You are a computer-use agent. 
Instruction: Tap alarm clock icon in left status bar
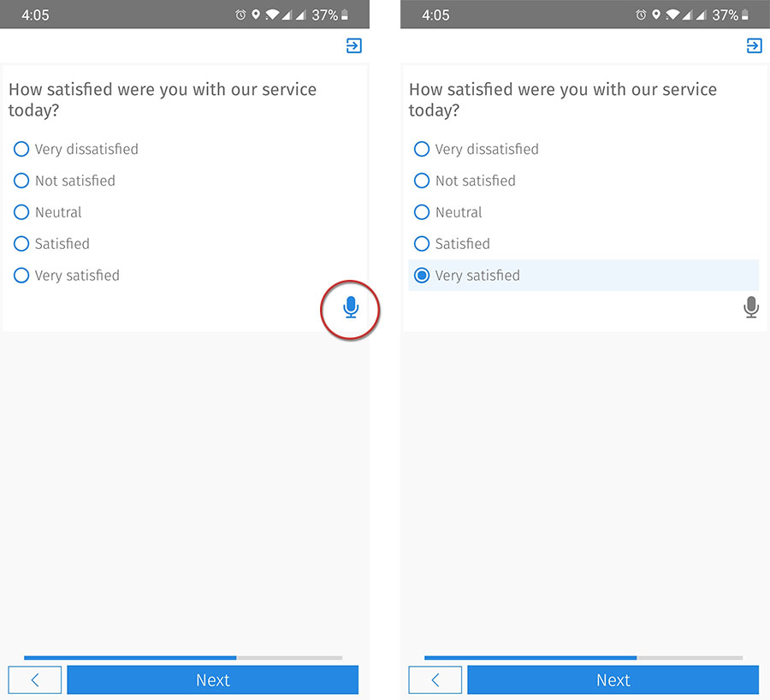click(240, 15)
